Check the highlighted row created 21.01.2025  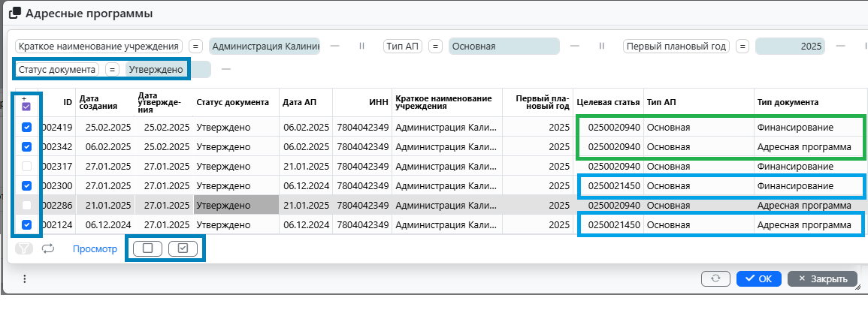pyautogui.click(x=26, y=205)
